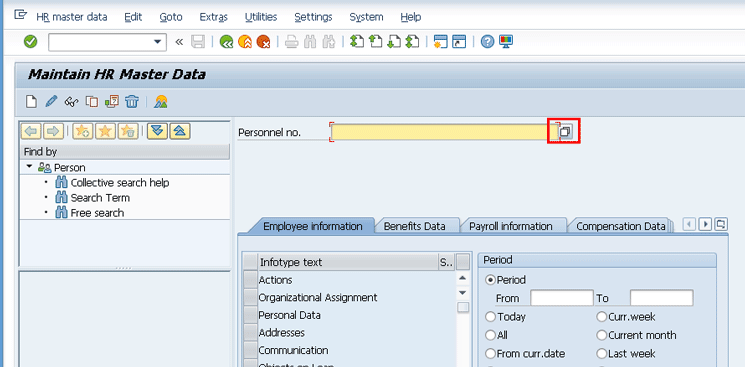Switch to the Employee information tab

[x=312, y=226]
